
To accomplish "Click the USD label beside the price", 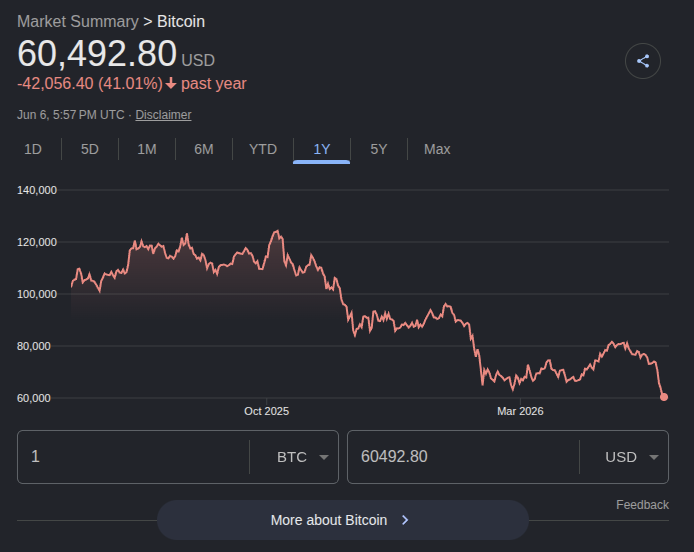I will (198, 60).
